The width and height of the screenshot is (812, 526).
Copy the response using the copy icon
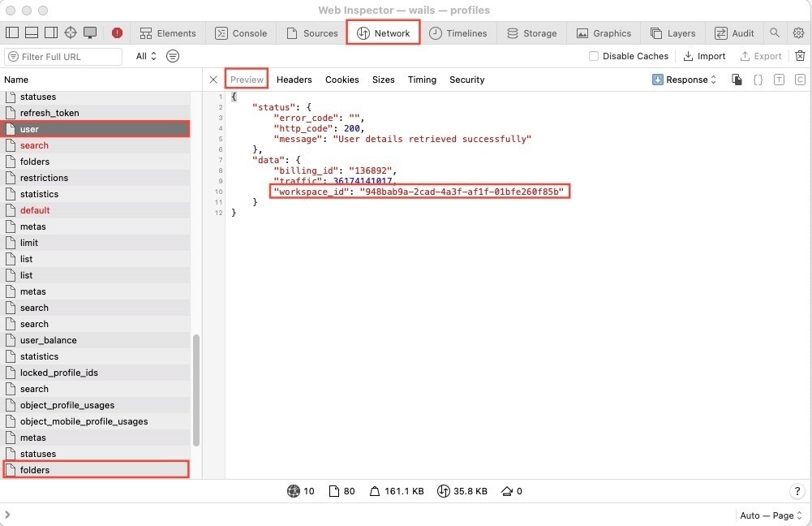click(x=737, y=80)
